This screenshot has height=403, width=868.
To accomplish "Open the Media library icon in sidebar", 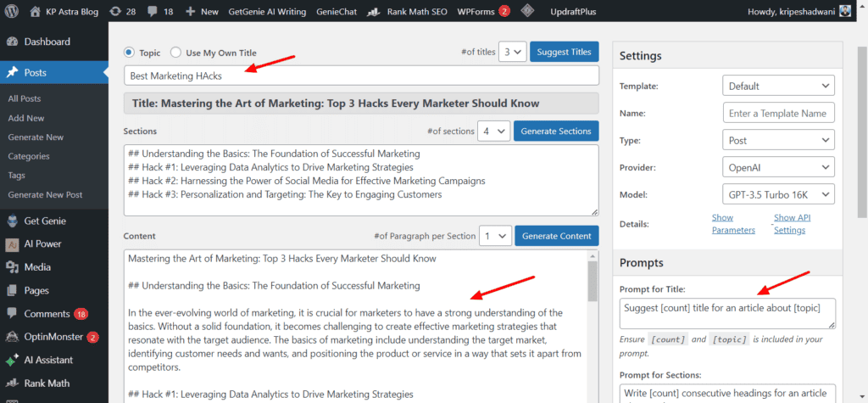I will point(13,267).
